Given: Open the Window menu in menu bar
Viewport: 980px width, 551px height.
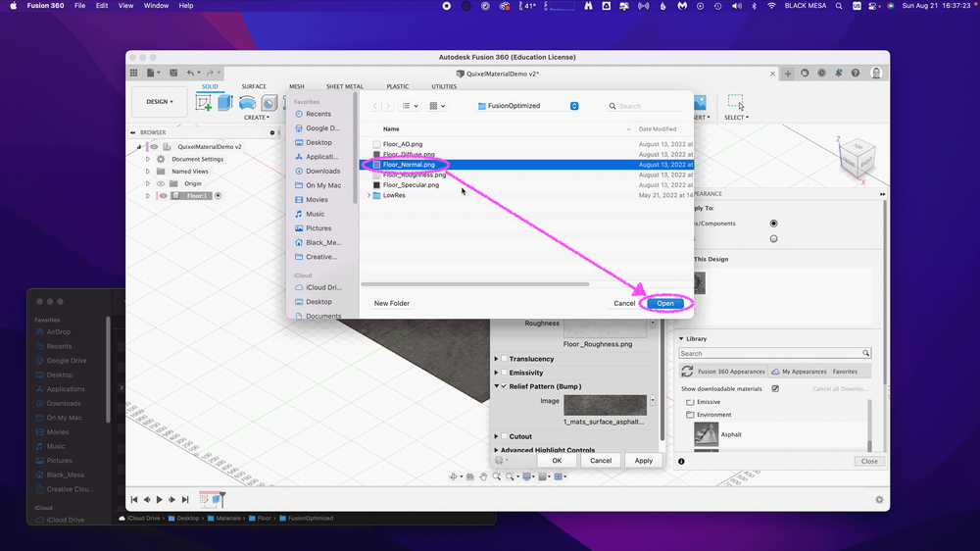Looking at the screenshot, I should (156, 6).
